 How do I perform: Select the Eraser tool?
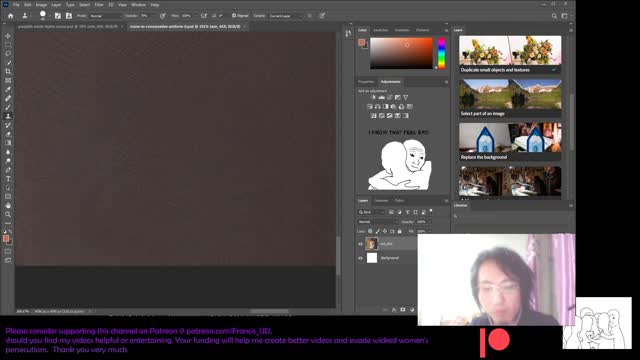coord(8,134)
